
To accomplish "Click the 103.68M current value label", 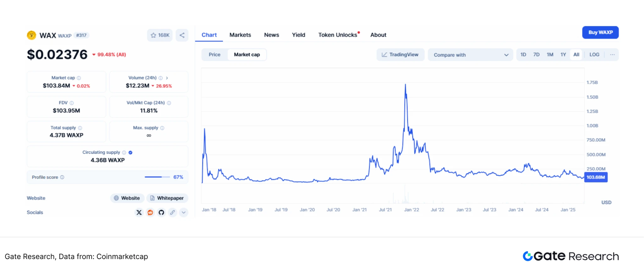I will click(x=596, y=177).
